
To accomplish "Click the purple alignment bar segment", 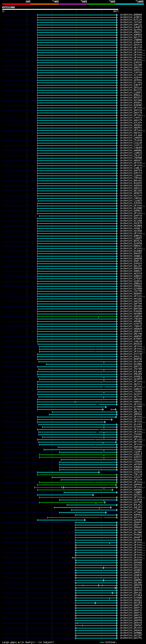I will (x=48, y=487).
